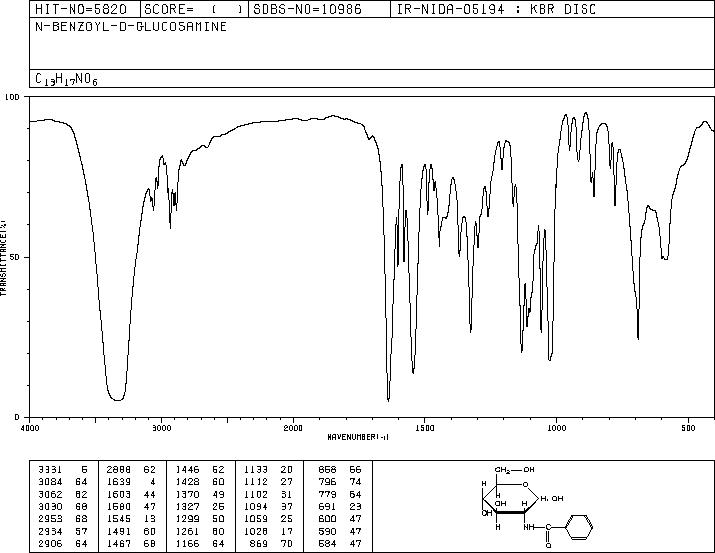Click the 1500 wavenumber axis label
Viewport: 715px width, 553px height.
425,428
